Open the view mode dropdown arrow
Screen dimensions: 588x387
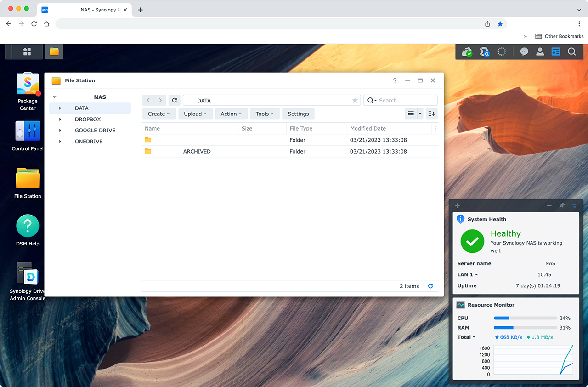[420, 114]
